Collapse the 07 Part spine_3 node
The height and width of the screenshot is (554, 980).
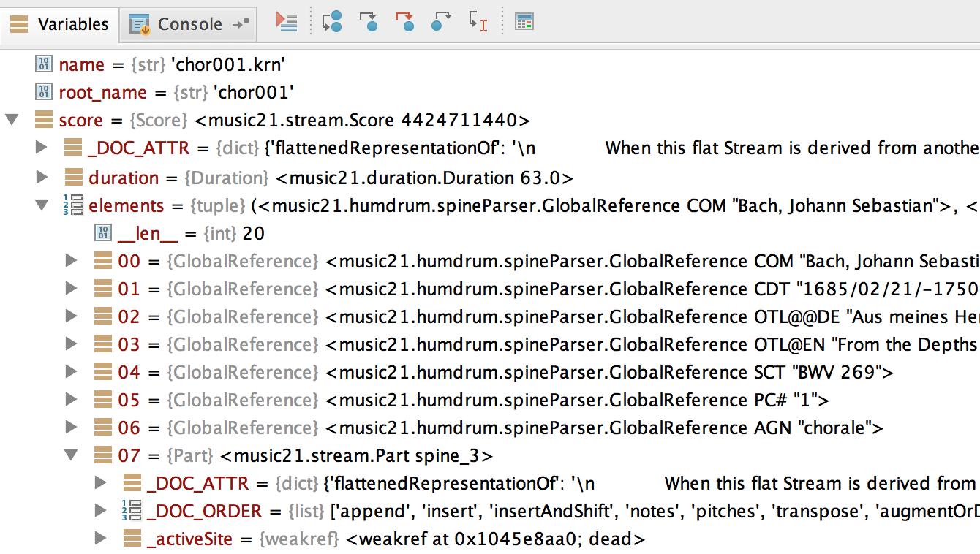pos(71,455)
